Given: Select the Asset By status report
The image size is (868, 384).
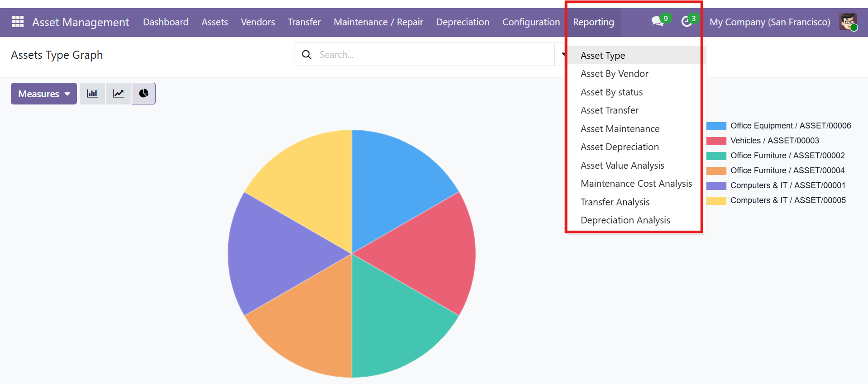Looking at the screenshot, I should (x=636, y=92).
